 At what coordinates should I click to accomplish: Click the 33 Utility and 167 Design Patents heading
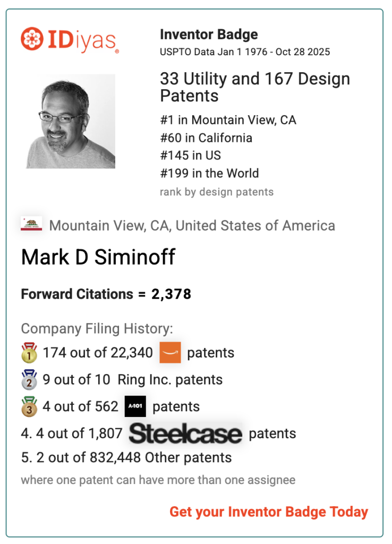point(255,87)
